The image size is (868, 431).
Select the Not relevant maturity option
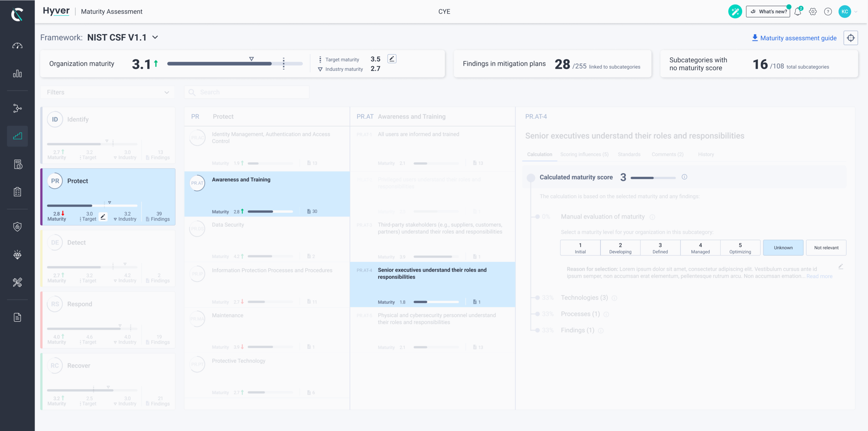(x=826, y=248)
